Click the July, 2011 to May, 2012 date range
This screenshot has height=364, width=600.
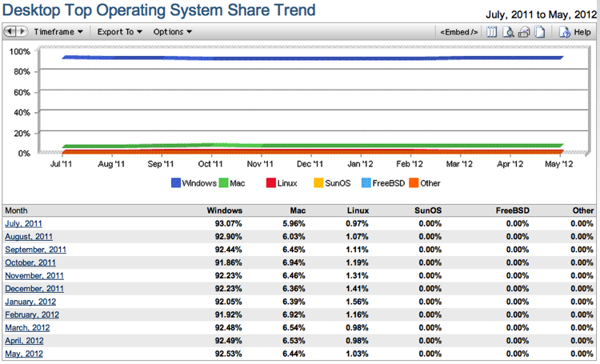pyautogui.click(x=541, y=14)
